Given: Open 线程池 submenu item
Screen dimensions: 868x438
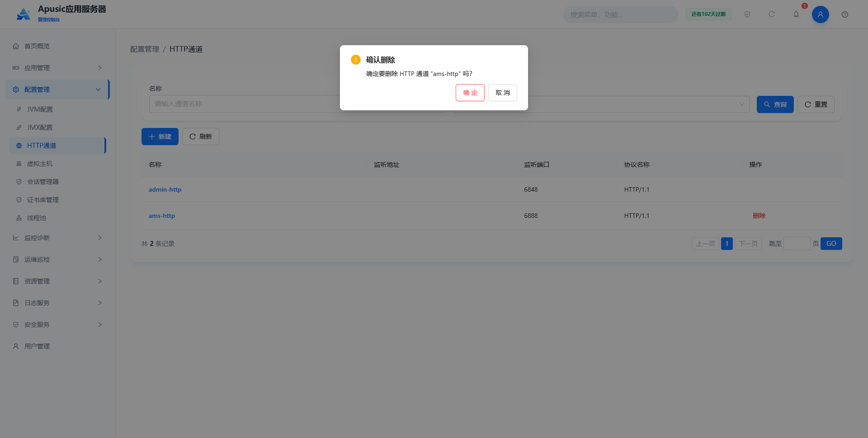Looking at the screenshot, I should pyautogui.click(x=58, y=218).
